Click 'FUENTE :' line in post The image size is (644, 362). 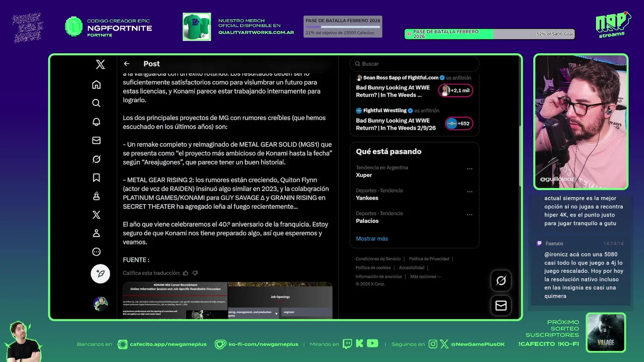click(136, 260)
